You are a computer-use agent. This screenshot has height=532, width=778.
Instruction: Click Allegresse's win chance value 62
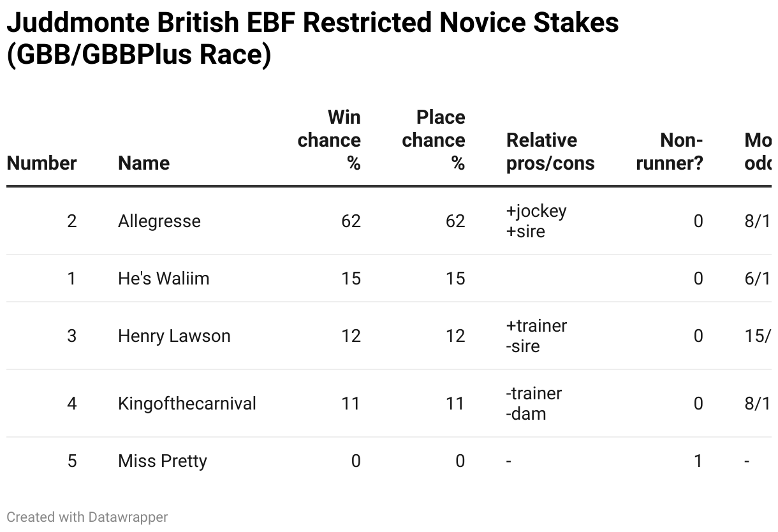pos(351,221)
